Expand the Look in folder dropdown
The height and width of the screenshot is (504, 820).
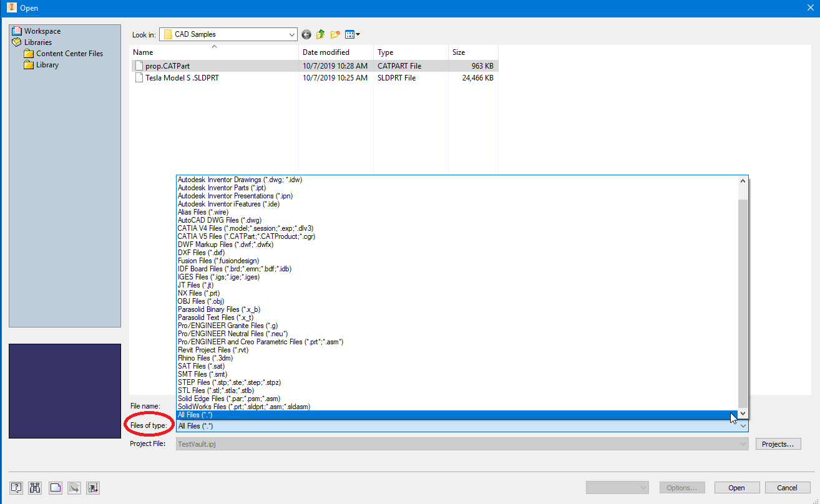291,35
